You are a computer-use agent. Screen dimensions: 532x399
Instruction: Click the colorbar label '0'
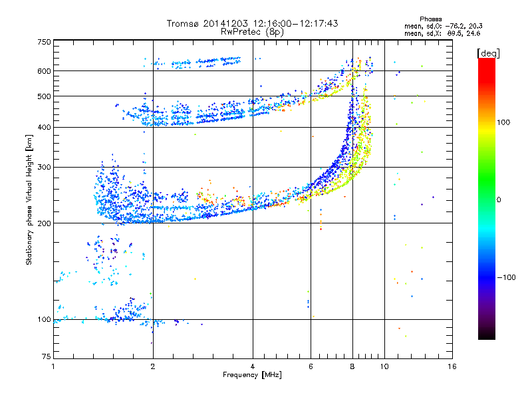499,200
